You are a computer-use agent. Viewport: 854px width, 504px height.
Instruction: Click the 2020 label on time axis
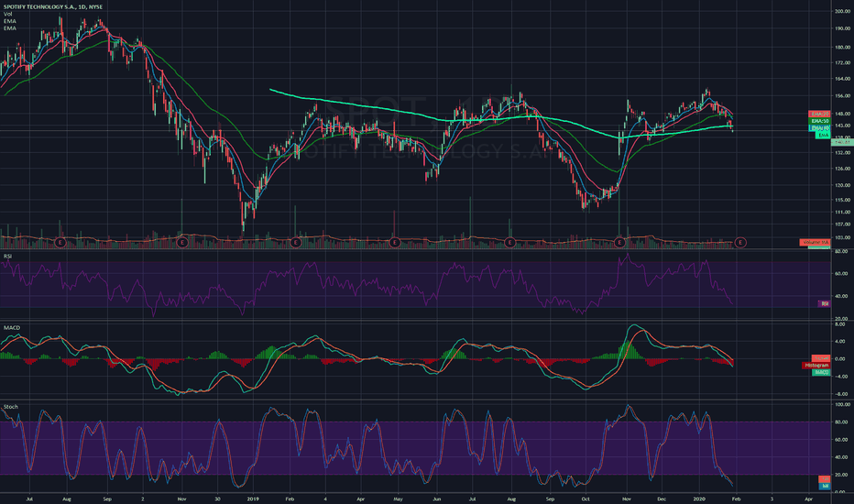(699, 499)
